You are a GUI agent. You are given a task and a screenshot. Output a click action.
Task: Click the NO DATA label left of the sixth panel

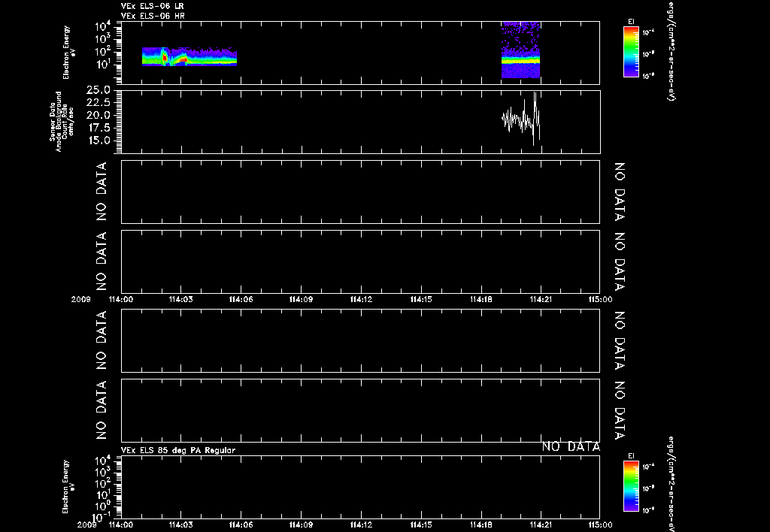click(x=102, y=410)
